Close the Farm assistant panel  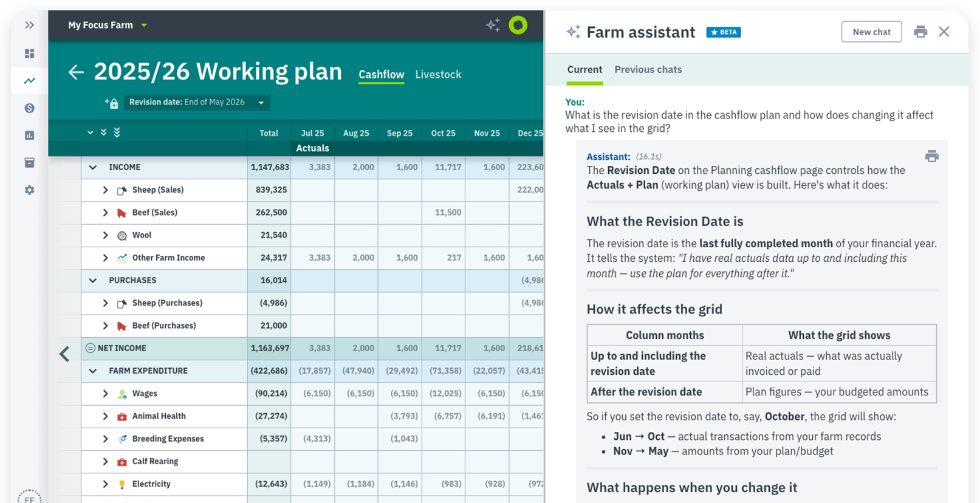coord(944,32)
